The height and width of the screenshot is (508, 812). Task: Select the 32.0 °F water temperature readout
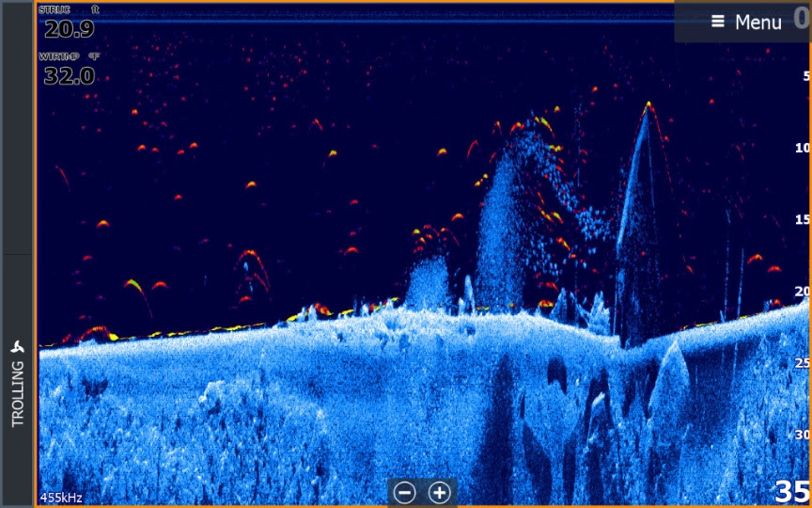click(69, 76)
